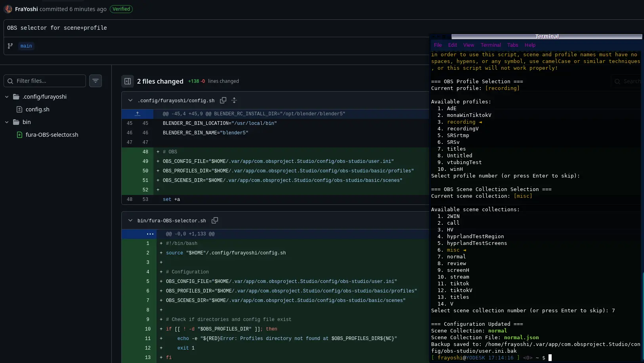Open the View menu in Terminal
Image resolution: width=644 pixels, height=363 pixels.
point(468,45)
